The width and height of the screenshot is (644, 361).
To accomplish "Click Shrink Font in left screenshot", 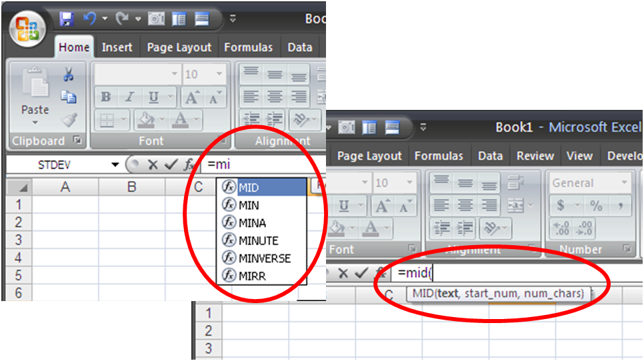I will [x=215, y=98].
